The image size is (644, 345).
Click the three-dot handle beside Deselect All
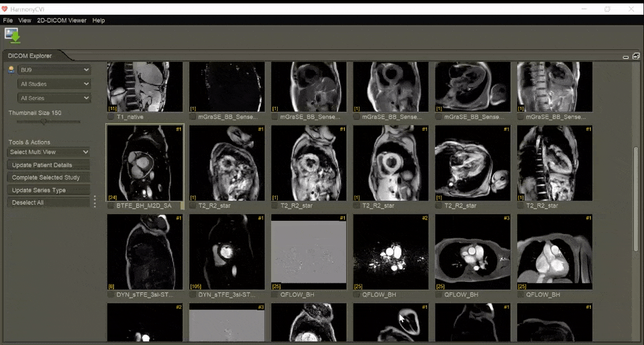95,201
